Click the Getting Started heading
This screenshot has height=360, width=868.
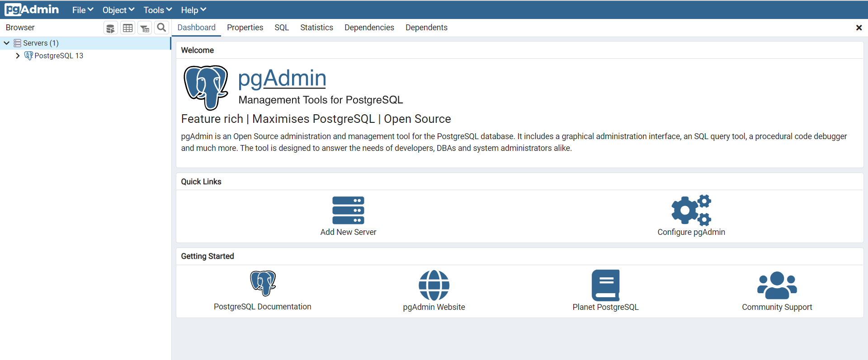pos(208,256)
